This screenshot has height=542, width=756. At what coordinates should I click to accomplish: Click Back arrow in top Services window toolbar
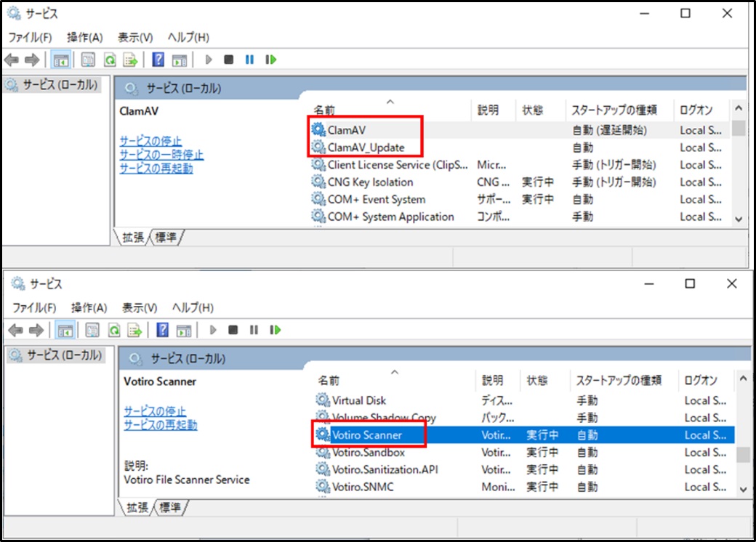11,60
